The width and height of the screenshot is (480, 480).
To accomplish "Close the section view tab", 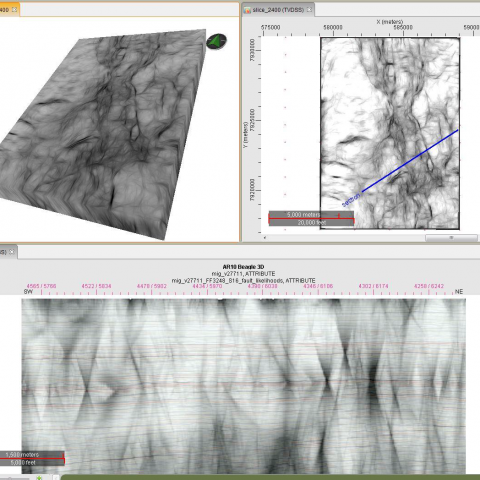I will pyautogui.click(x=12, y=252).
